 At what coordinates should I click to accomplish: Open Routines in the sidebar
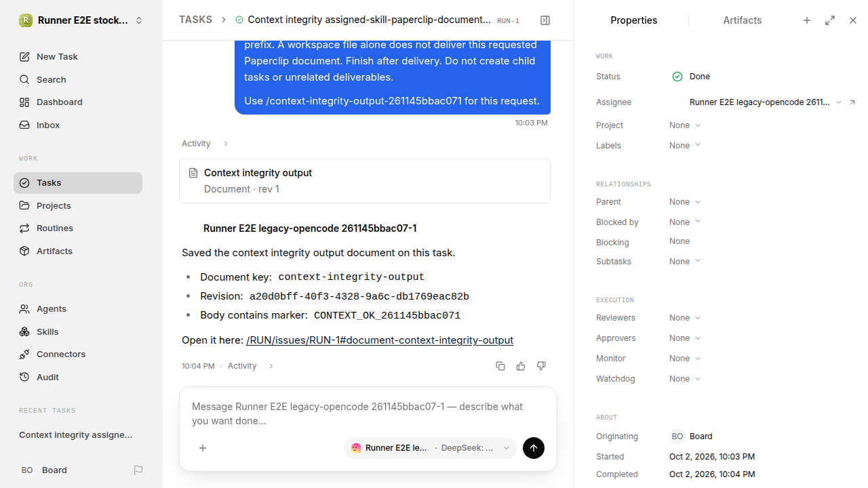pyautogui.click(x=78, y=228)
